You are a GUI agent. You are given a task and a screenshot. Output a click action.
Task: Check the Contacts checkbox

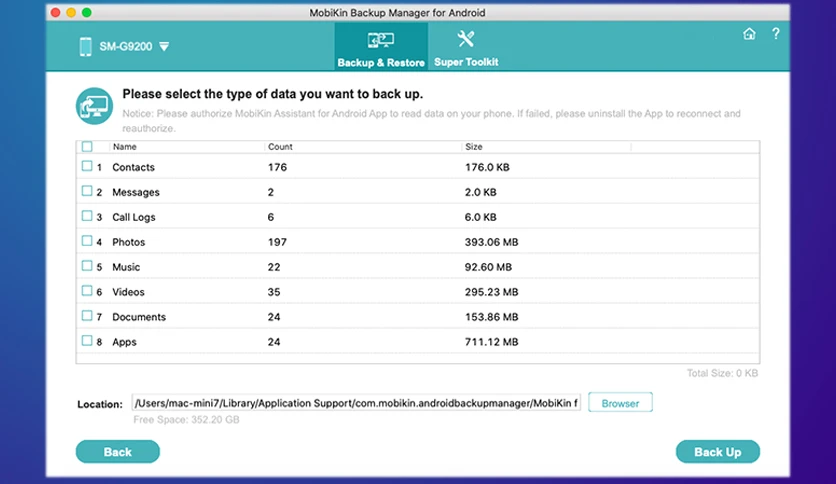coord(87,166)
